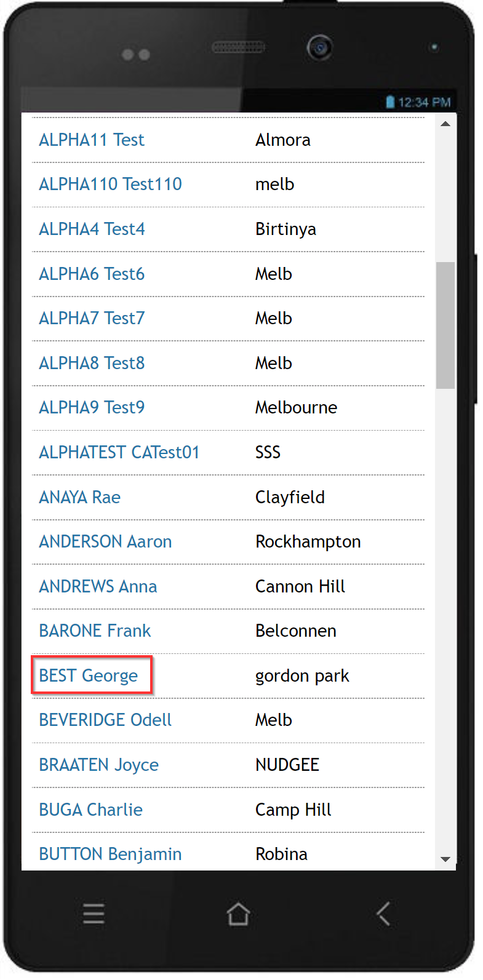Click the scrollbar down arrow
Viewport: 483px width, 980px height.
(x=445, y=859)
